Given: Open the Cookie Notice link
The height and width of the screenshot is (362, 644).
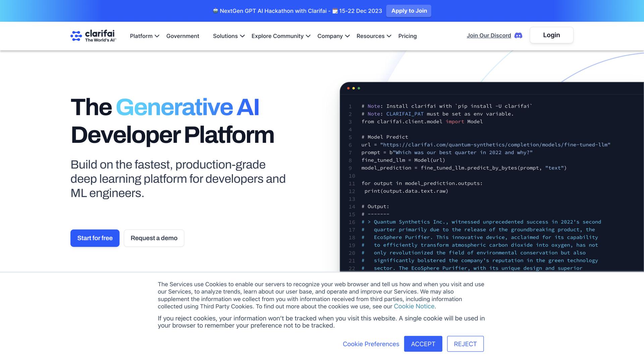Looking at the screenshot, I should (x=414, y=306).
